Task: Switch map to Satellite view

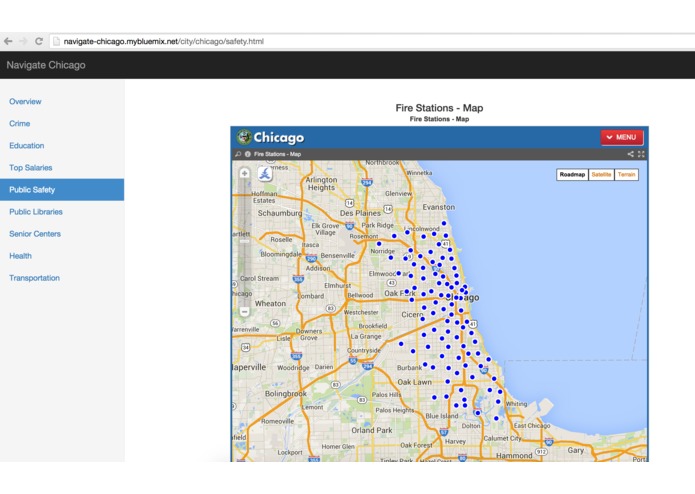Action: (x=601, y=175)
